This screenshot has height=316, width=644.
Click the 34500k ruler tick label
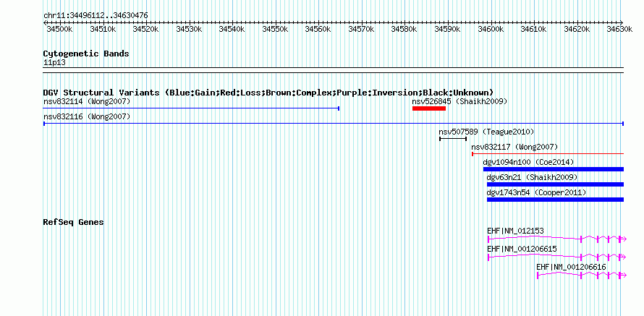(59, 30)
